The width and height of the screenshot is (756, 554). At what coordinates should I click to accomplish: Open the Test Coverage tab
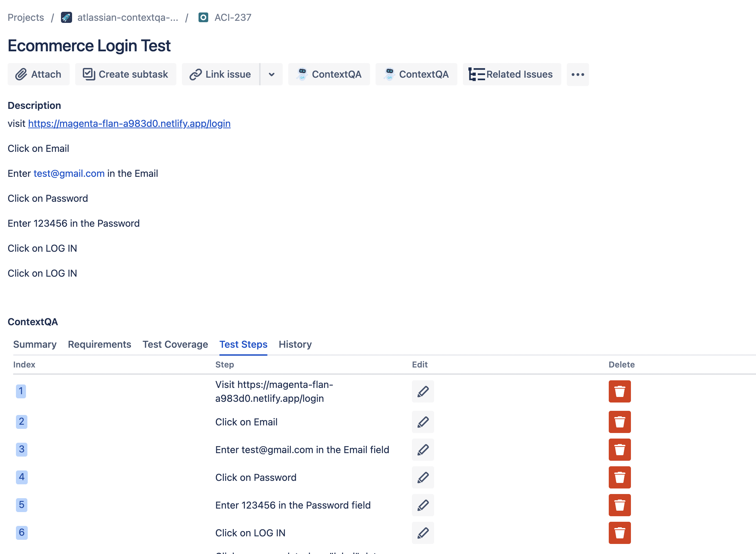[x=175, y=344]
